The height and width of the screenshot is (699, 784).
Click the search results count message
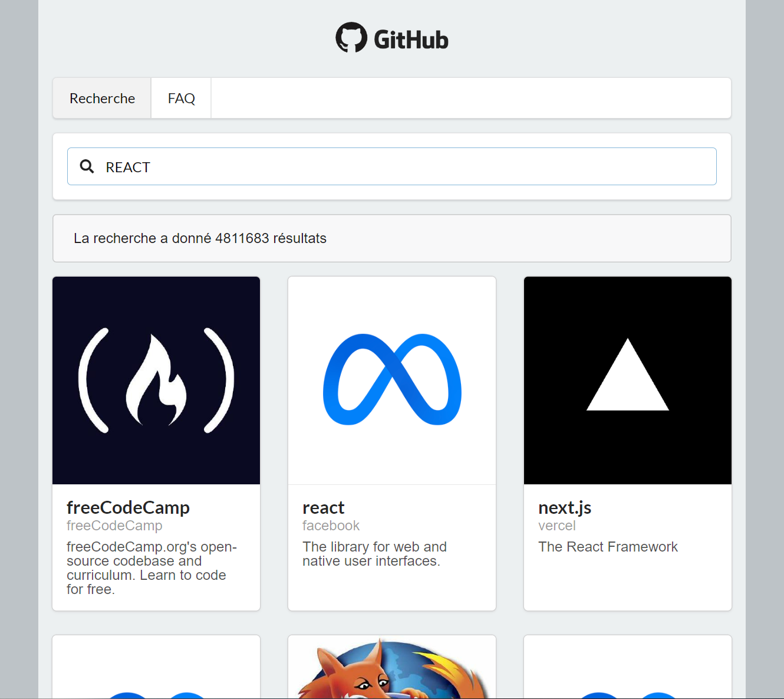pos(200,238)
